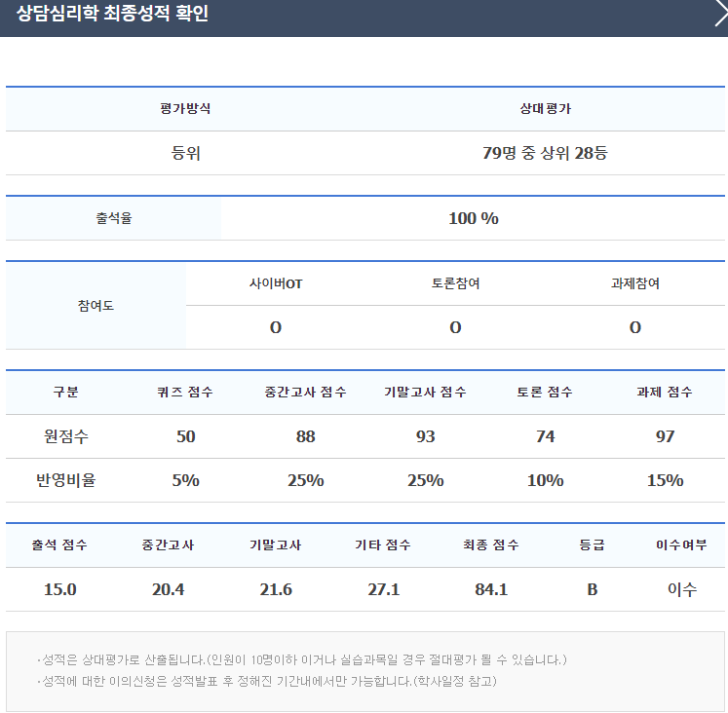Viewport: 728px width, 713px height.
Task: Click the 구분 column header
Action: (x=66, y=392)
